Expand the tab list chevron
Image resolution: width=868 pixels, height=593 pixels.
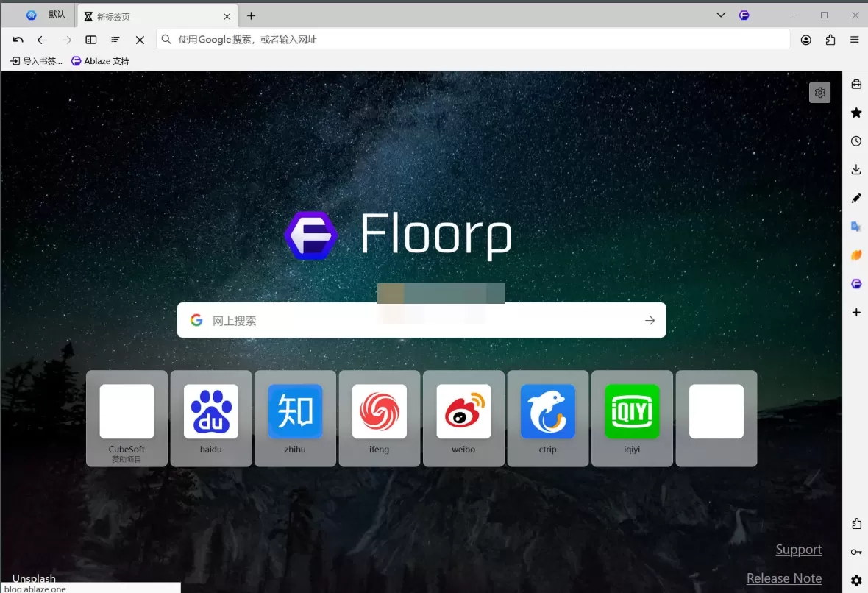[x=720, y=15]
